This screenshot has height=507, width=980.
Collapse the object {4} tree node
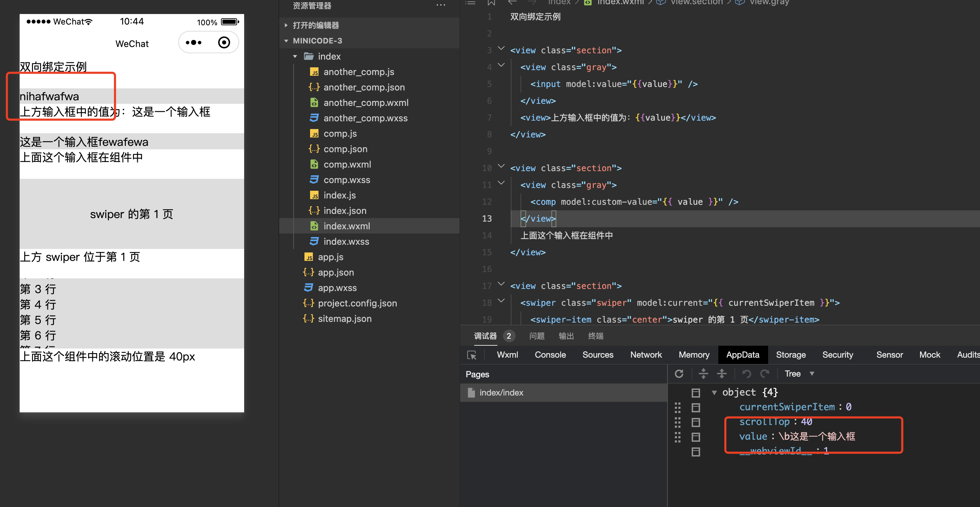[714, 392]
